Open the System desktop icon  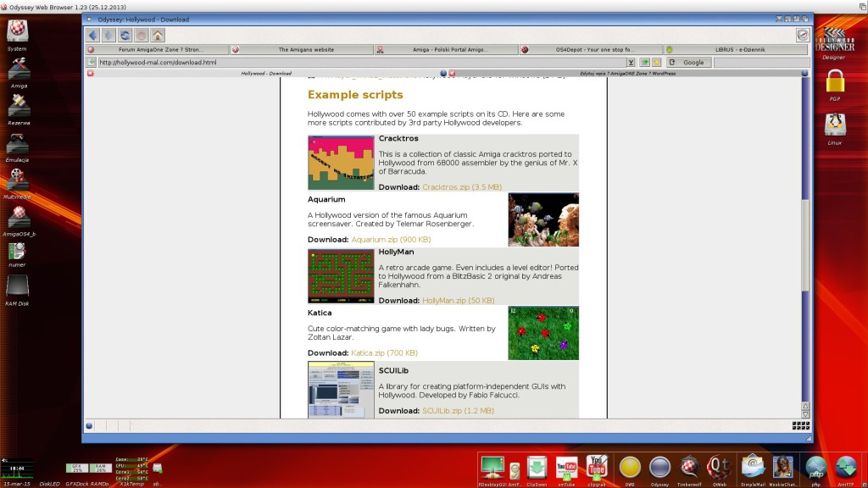[x=17, y=34]
